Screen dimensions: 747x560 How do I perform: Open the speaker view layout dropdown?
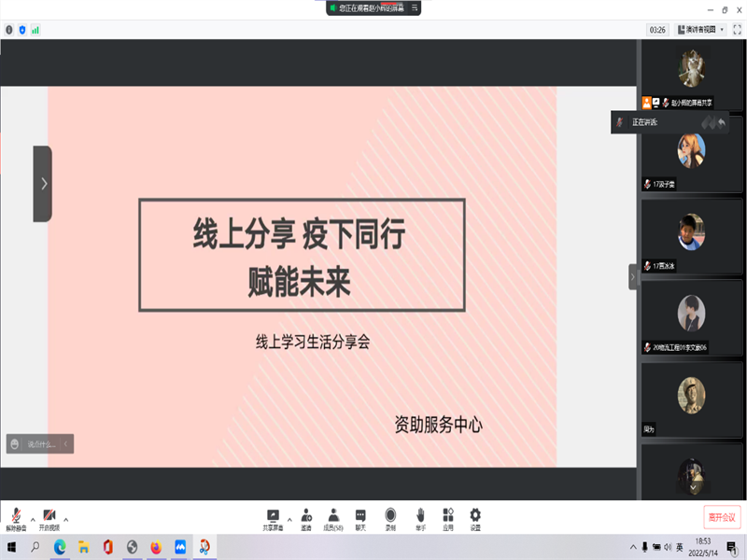(701, 30)
